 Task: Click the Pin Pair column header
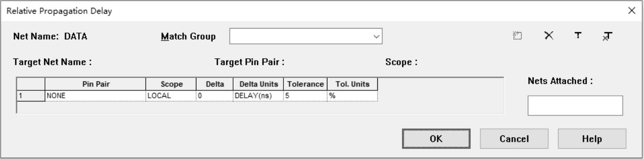[95, 84]
